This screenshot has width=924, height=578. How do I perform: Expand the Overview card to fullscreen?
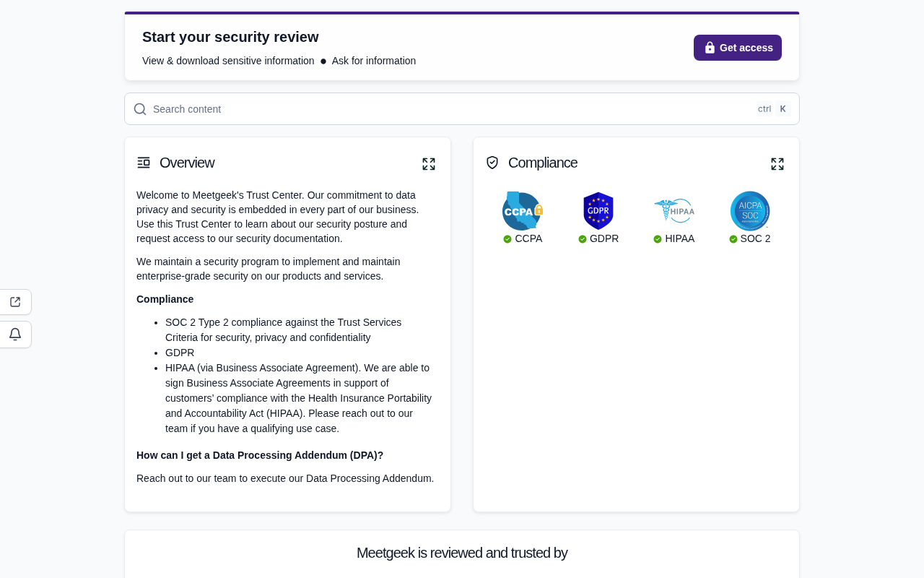click(429, 164)
